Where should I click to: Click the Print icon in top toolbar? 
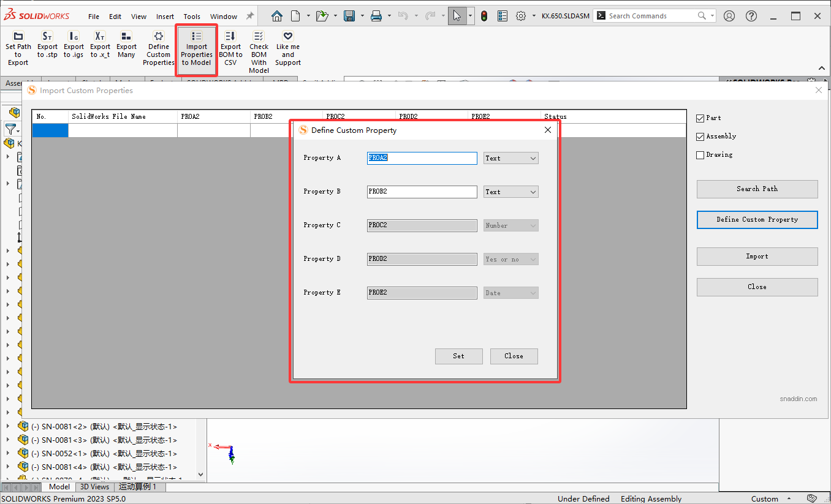click(376, 16)
